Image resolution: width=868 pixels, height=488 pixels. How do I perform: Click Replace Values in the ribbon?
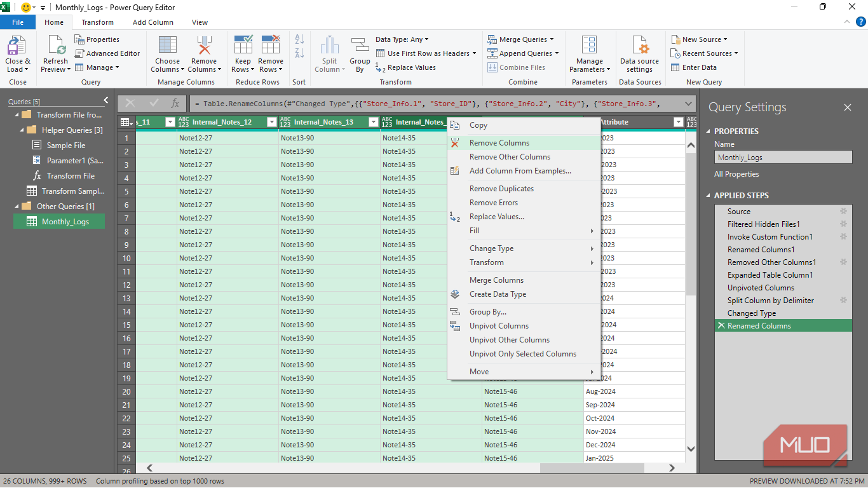coord(405,67)
